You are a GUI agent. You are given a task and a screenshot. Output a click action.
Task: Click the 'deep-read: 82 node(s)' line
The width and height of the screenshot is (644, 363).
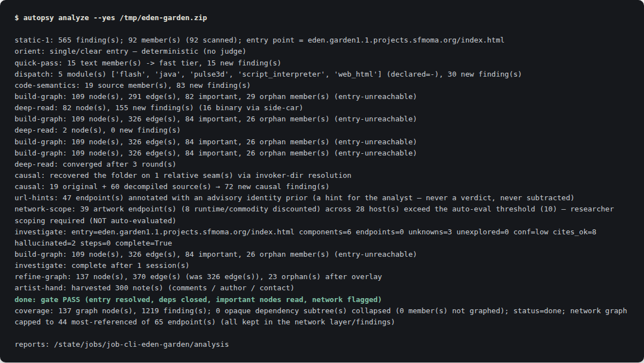click(x=159, y=108)
